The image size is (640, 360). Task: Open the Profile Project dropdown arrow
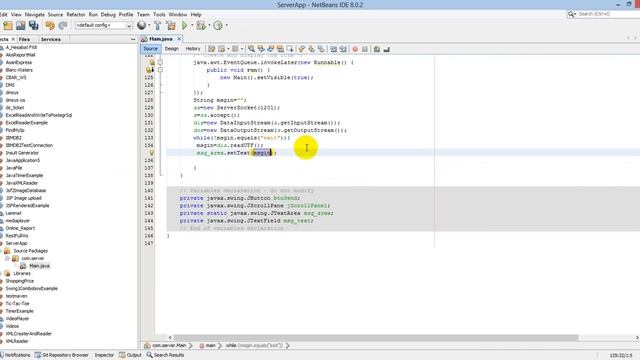(227, 25)
